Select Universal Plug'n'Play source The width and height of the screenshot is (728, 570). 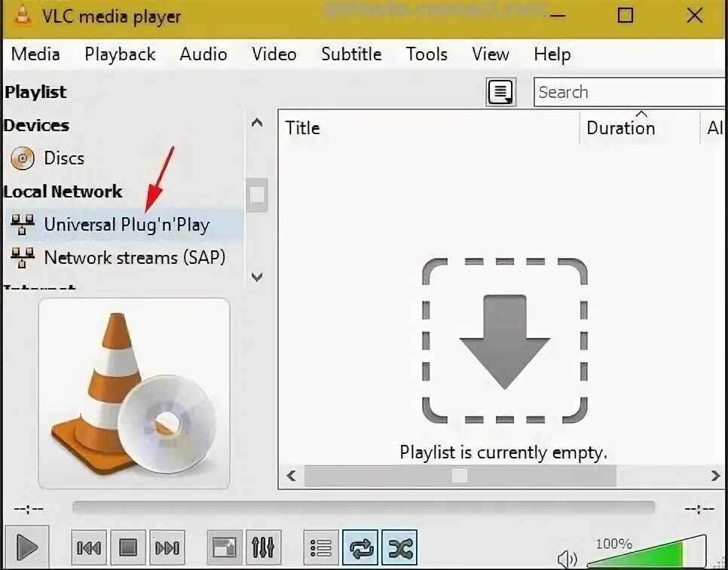(x=127, y=225)
